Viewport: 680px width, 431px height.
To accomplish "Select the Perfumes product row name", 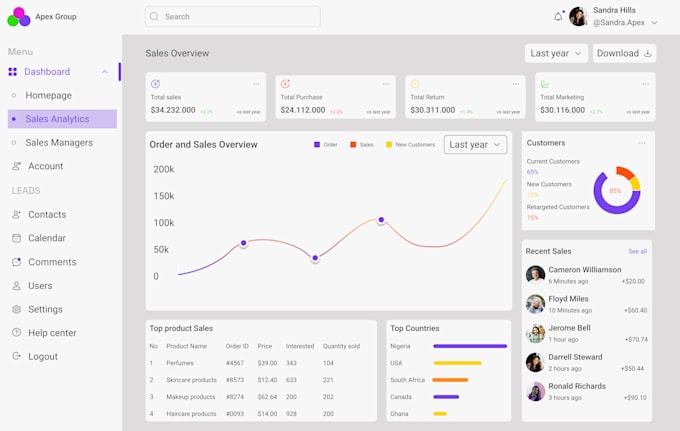I will coord(180,363).
